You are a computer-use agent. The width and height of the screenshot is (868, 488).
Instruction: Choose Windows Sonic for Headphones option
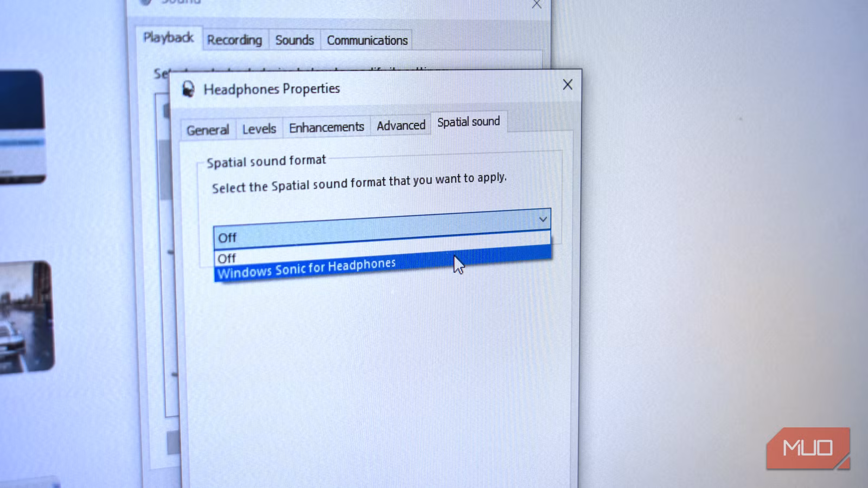pos(383,264)
